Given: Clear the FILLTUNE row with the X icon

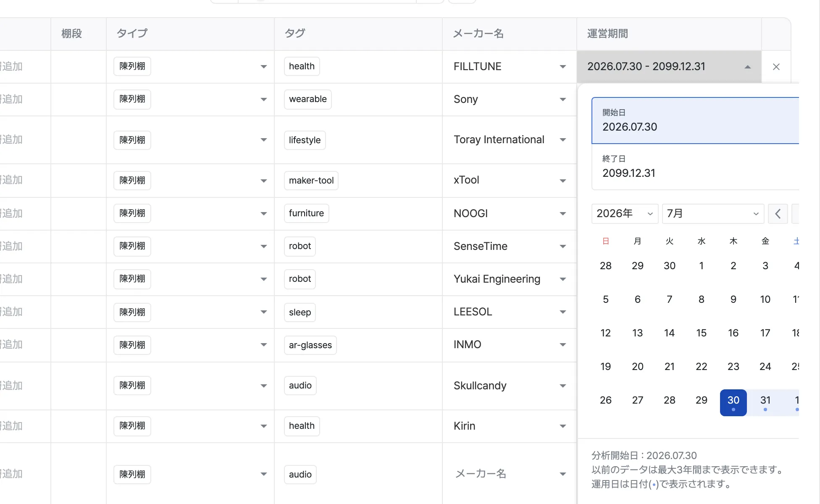Looking at the screenshot, I should coord(776,67).
